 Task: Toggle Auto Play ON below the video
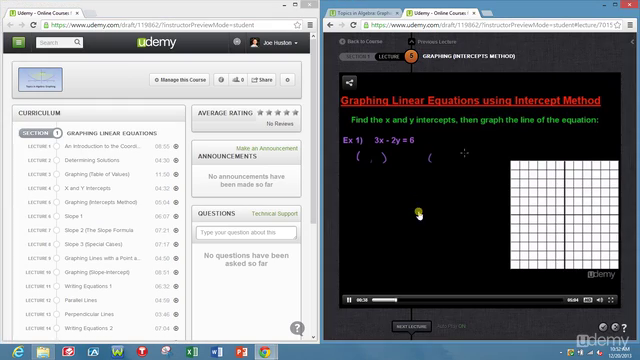pyautogui.click(x=451, y=326)
